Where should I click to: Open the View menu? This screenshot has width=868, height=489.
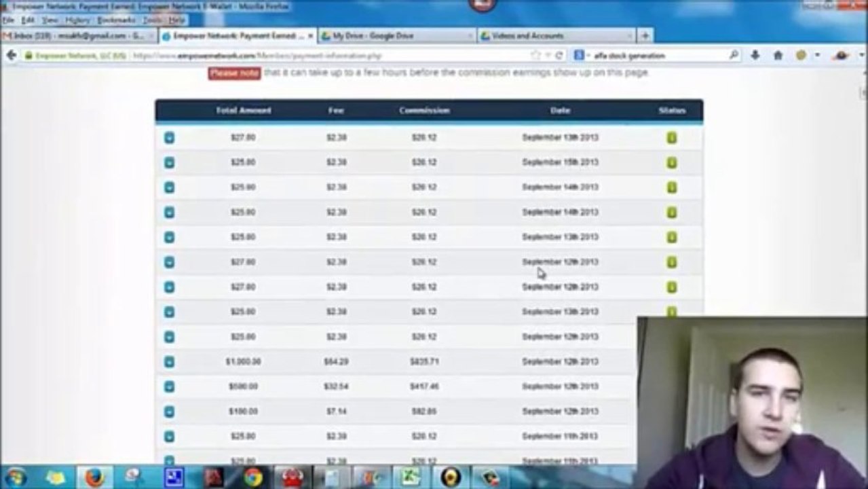[50, 20]
